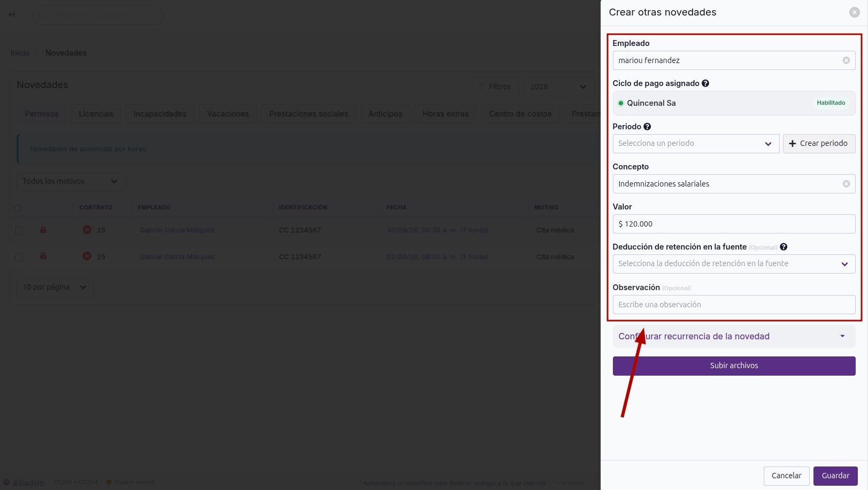The image size is (868, 490).
Task: Go to the Vacaciones tab
Action: 228,114
